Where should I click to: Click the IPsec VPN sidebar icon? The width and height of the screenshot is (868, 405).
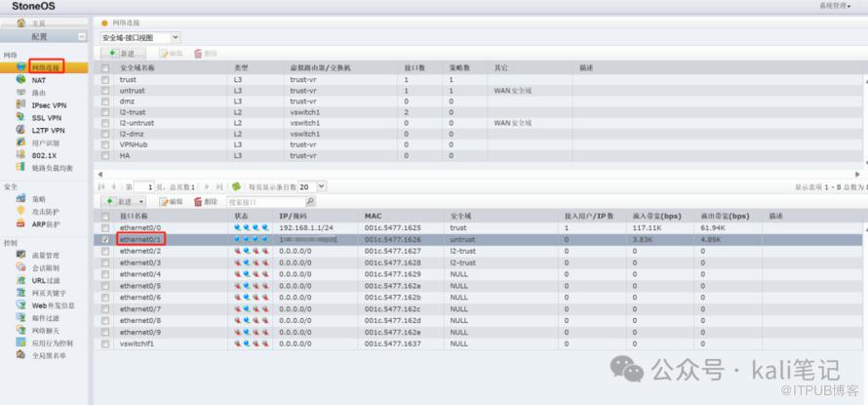20,104
